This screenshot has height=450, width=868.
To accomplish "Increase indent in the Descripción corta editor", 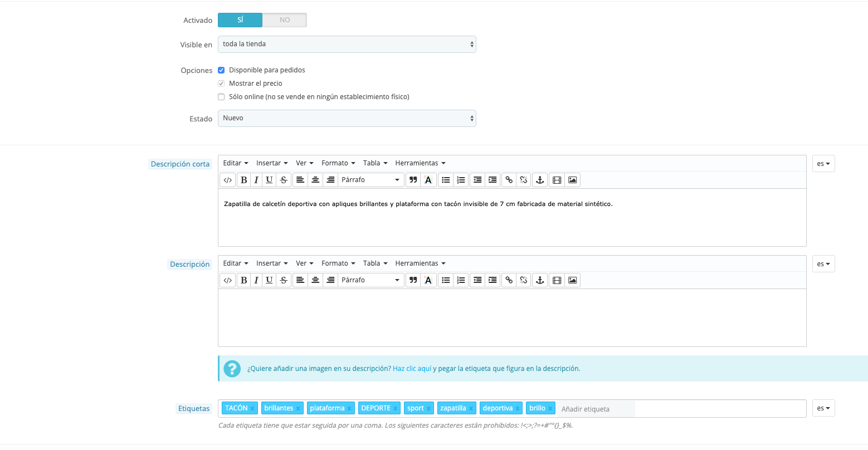I will tap(492, 180).
